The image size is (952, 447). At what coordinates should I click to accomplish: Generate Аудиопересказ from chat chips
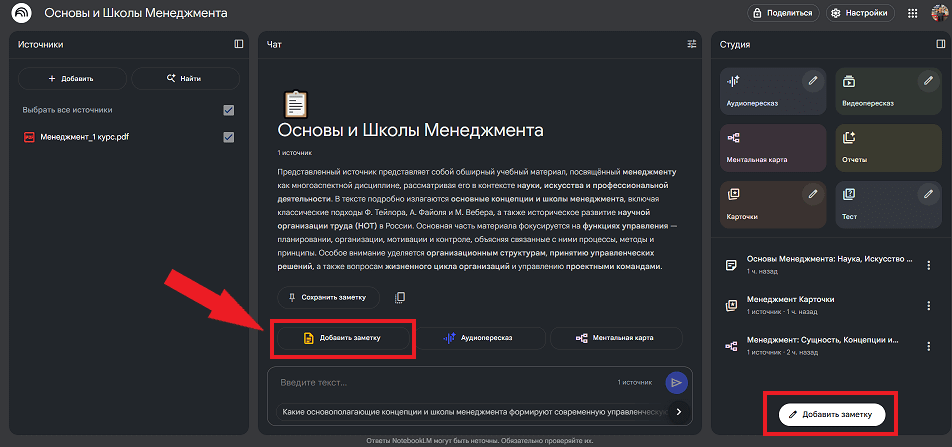tap(480, 338)
